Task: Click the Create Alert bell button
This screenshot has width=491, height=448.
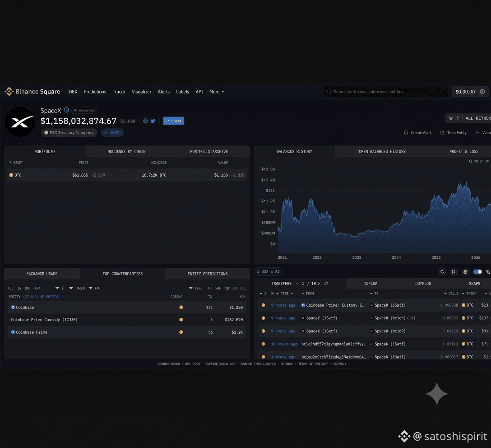Action: tap(417, 132)
